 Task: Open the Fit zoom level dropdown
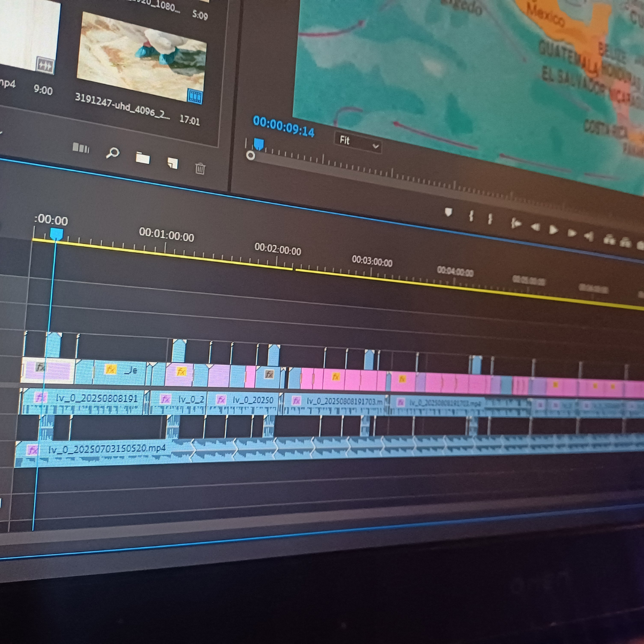pos(357,142)
